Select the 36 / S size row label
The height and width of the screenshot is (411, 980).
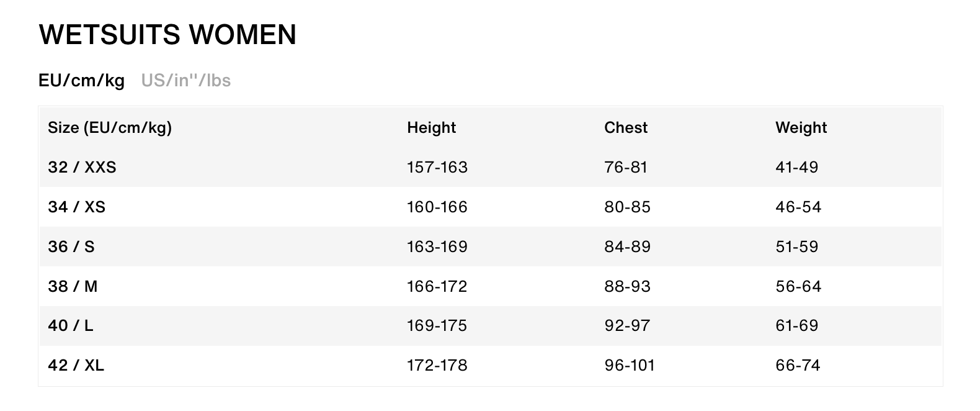(x=71, y=246)
